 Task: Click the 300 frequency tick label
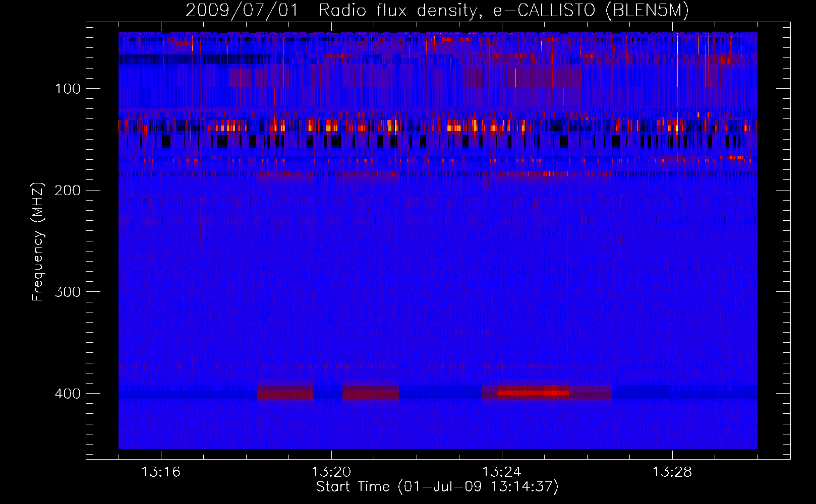coord(68,292)
